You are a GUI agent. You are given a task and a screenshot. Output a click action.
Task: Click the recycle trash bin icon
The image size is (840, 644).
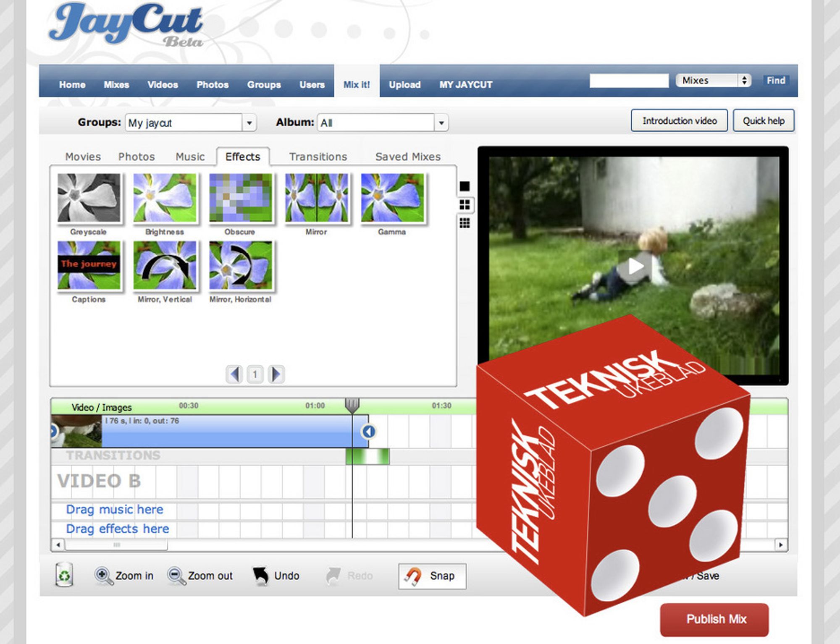pos(64,575)
